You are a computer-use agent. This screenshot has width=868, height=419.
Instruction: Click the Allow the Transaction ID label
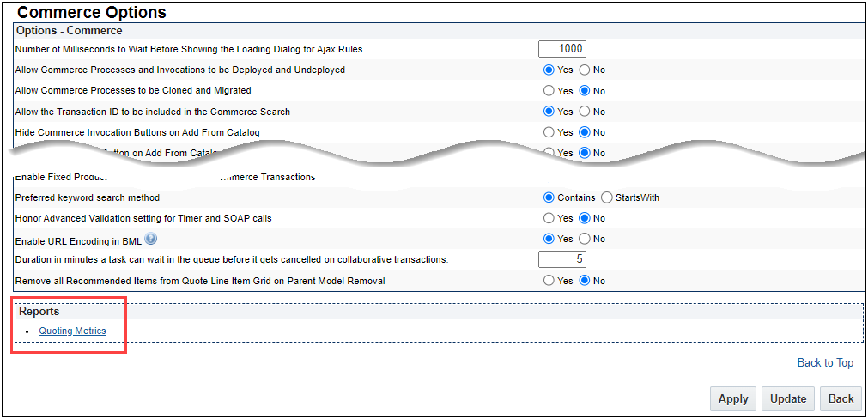[x=153, y=112]
